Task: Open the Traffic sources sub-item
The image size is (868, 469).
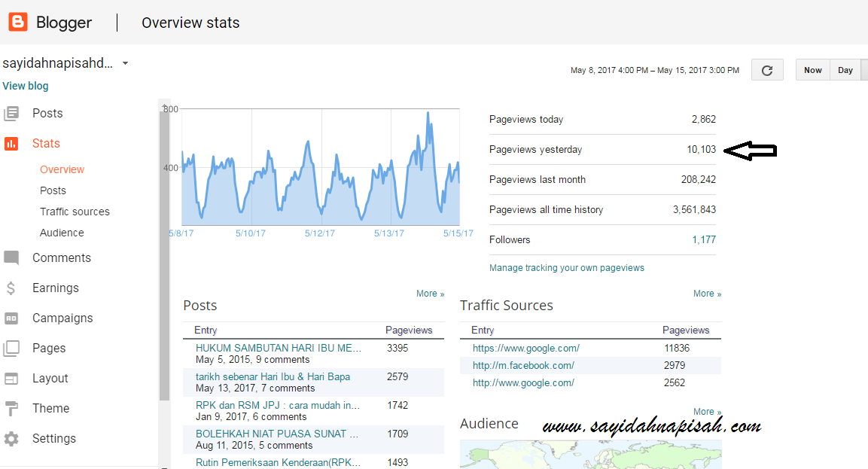Action: click(75, 212)
